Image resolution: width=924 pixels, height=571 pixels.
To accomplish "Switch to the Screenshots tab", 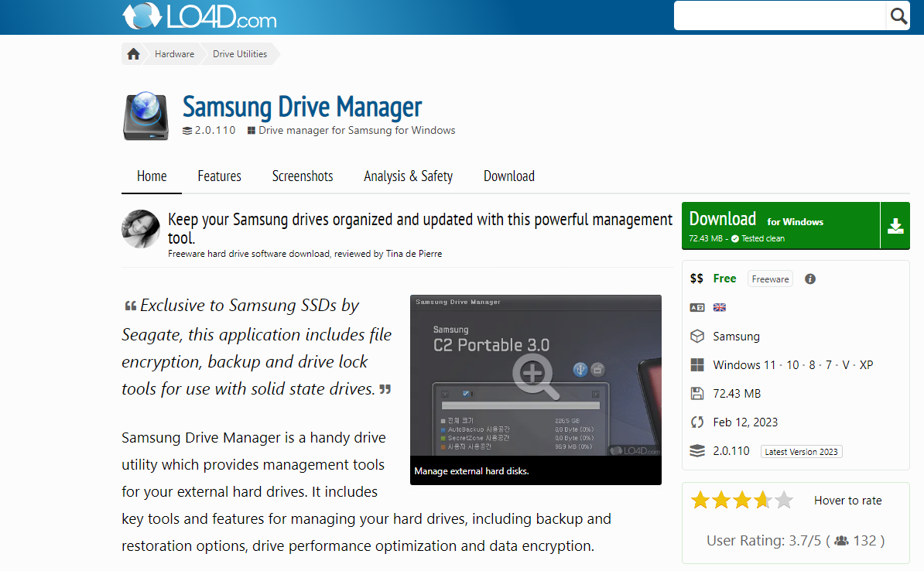I will 302,176.
